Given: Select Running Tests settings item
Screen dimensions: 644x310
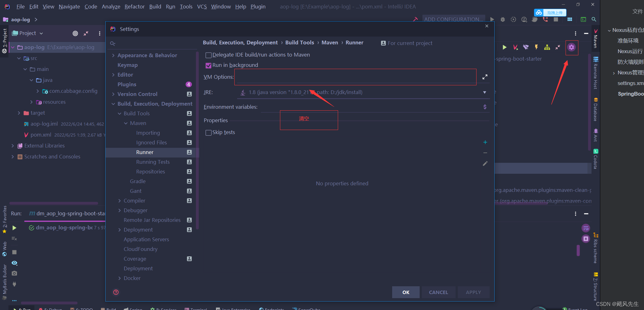Looking at the screenshot, I should (153, 162).
